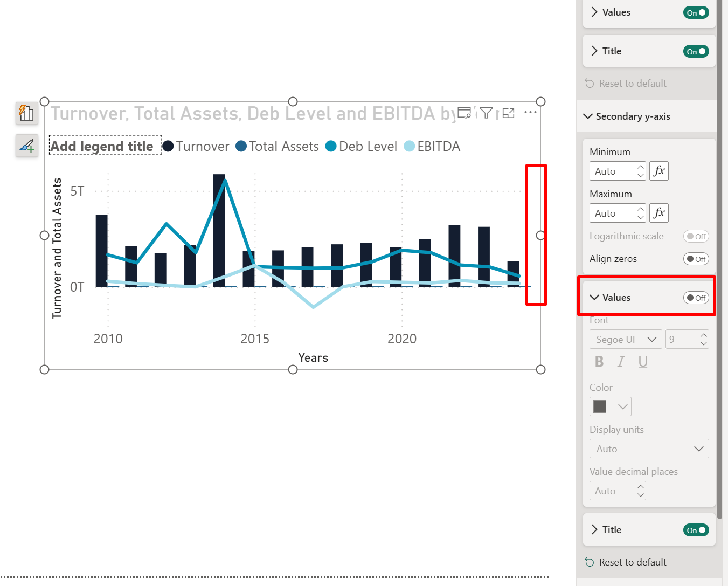
Task: Click the Minimum Auto input field
Action: (x=618, y=171)
